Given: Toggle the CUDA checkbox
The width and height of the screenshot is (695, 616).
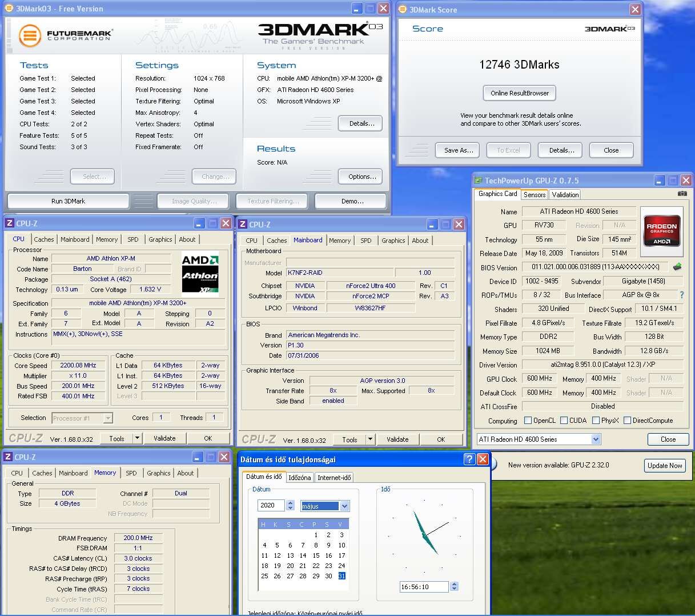Looking at the screenshot, I should 564,421.
